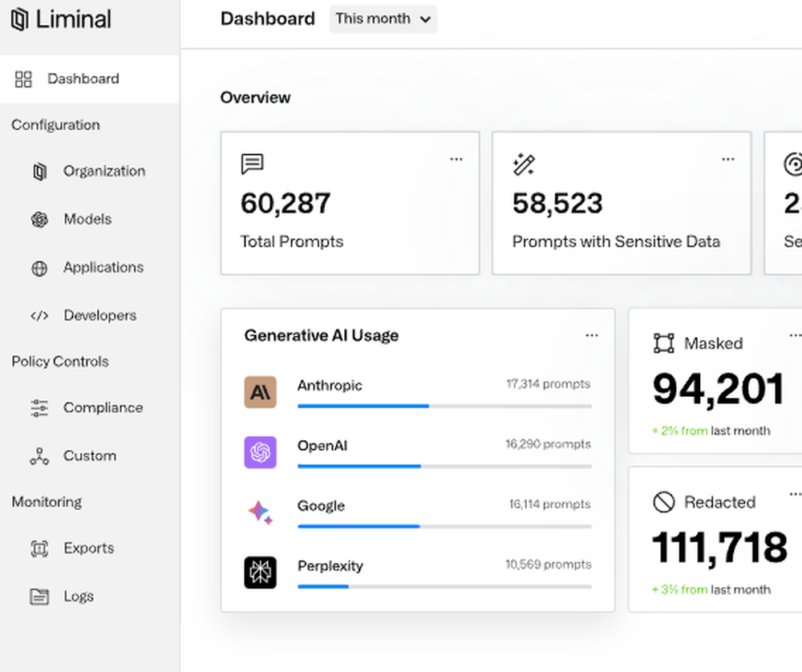Click the Developers code icon
Image resolution: width=802 pixels, height=672 pixels.
[x=39, y=315]
